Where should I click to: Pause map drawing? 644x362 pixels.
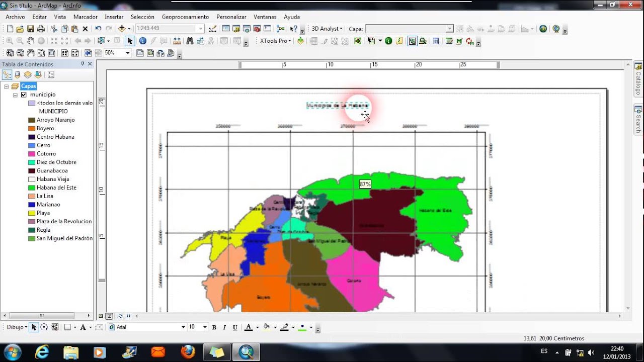(128, 316)
